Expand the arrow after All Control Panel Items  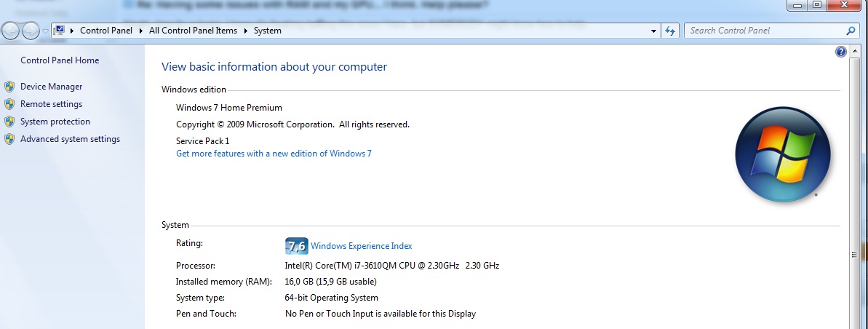coord(245,31)
